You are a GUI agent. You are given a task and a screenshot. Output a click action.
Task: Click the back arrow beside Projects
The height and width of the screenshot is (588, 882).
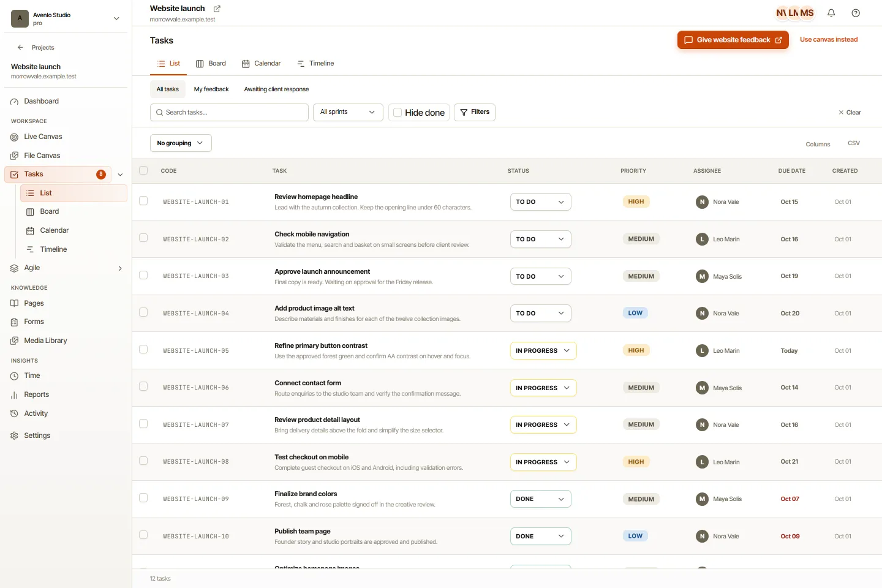pyautogui.click(x=20, y=47)
